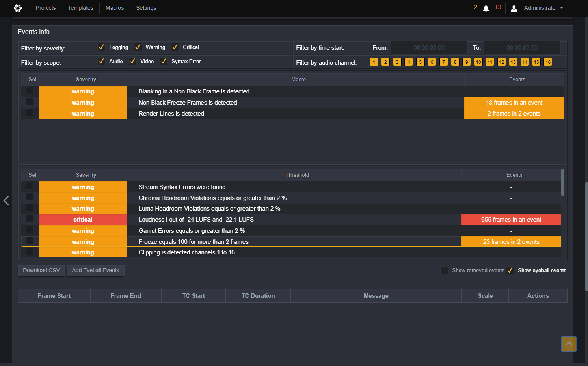Click the page vertical scrollbar
The height and width of the screenshot is (366, 588).
[586, 237]
